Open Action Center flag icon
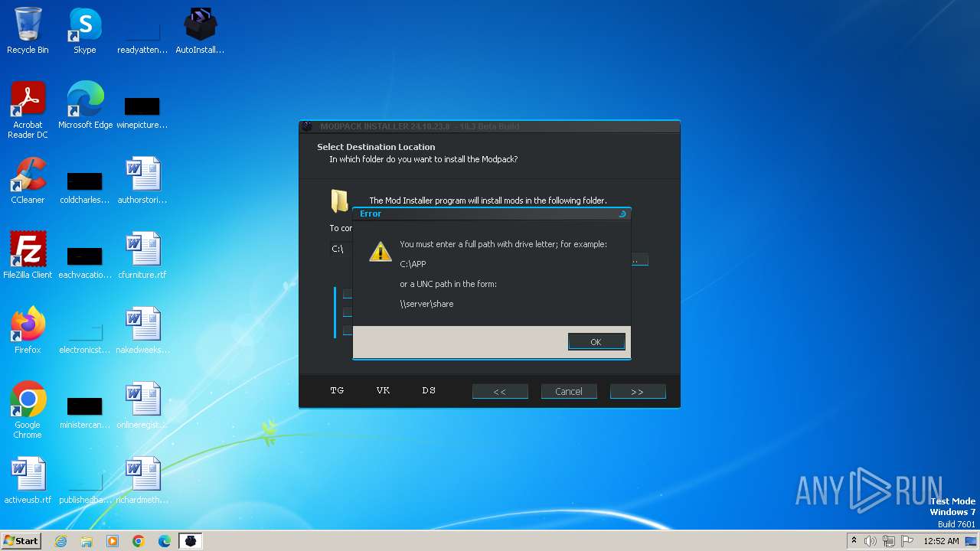 tap(907, 541)
